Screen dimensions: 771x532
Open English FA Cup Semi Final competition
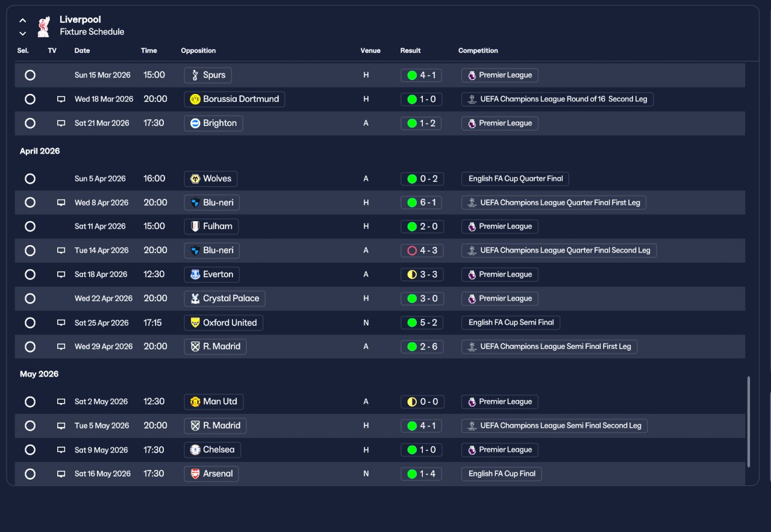pos(511,323)
